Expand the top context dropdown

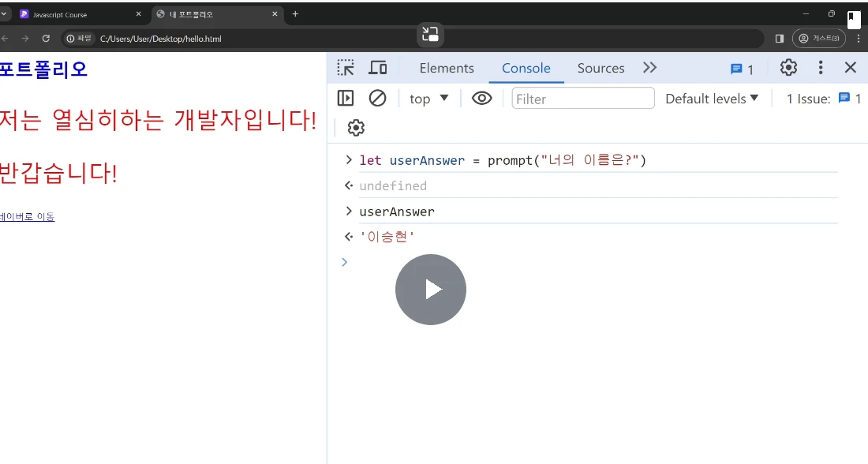428,99
